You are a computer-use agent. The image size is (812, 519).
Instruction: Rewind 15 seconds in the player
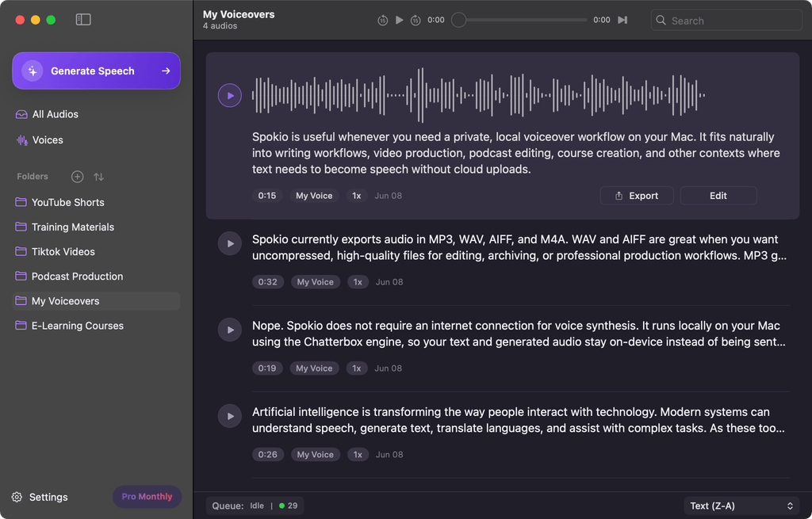click(x=383, y=20)
